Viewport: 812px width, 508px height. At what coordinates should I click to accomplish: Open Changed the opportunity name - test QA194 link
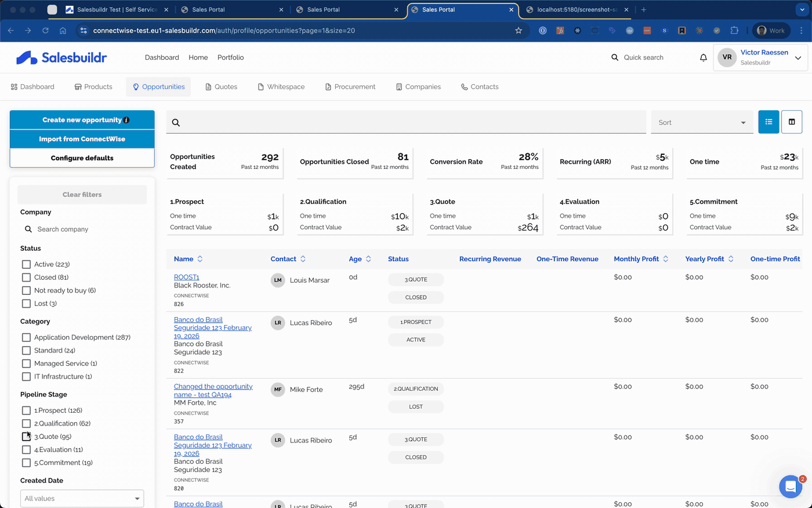pyautogui.click(x=213, y=391)
